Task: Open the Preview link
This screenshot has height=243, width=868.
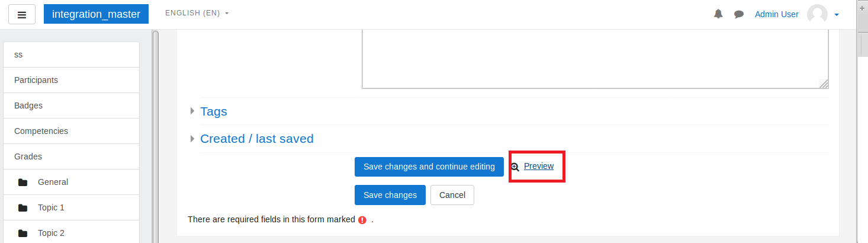Action: click(539, 166)
